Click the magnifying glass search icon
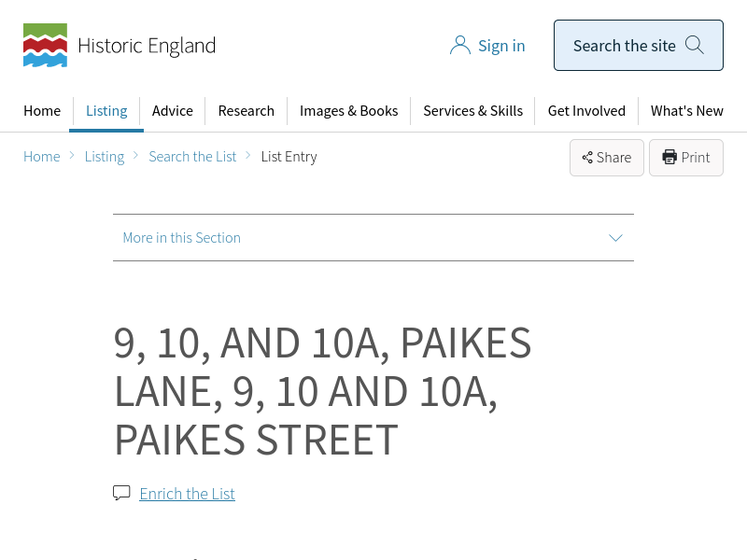Image resolution: width=747 pixels, height=560 pixels. pyautogui.click(x=694, y=45)
